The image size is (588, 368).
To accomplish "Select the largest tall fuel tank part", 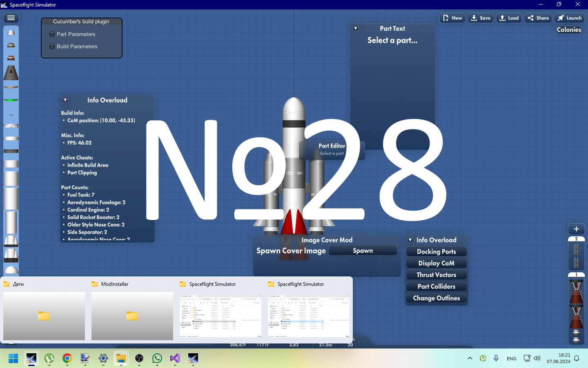I will (11, 199).
